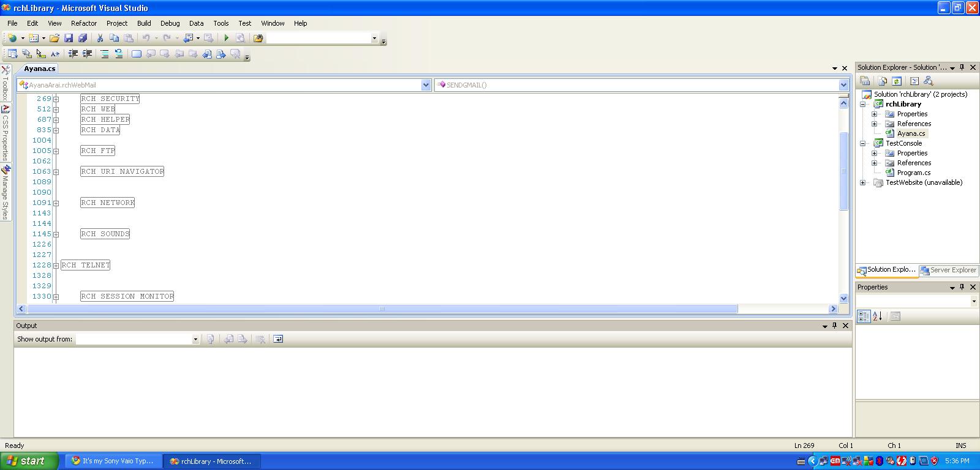Open the SENDGMAIL() members dropdown
Image resolution: width=980 pixels, height=470 pixels.
843,85
